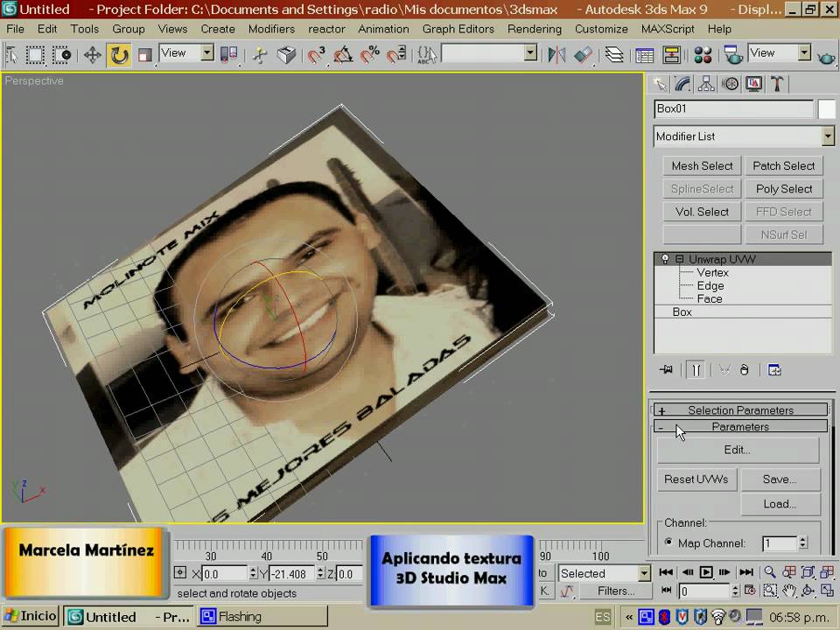Click the Load... UVW button
The height and width of the screenshot is (630, 840).
coord(780,504)
